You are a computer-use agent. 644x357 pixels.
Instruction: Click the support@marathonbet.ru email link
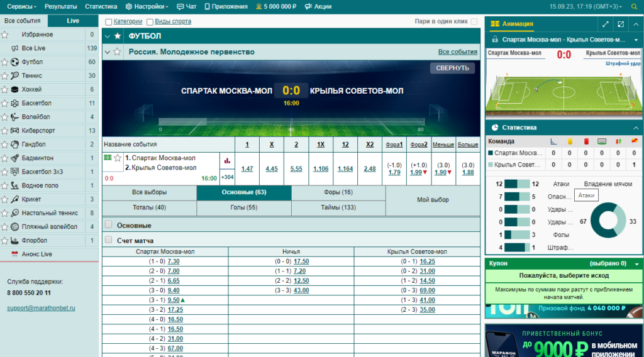click(41, 308)
